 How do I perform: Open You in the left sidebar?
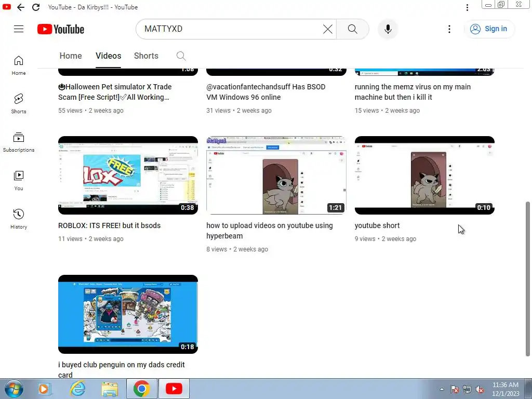click(19, 181)
